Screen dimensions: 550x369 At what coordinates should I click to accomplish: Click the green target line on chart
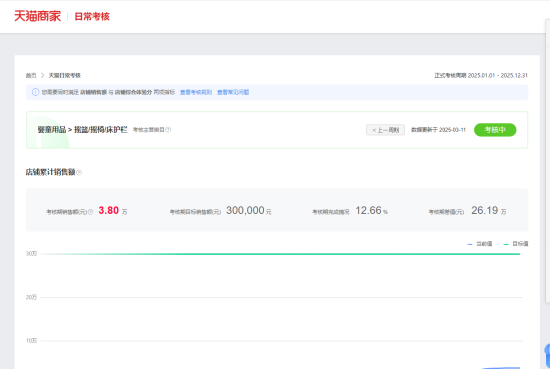point(281,254)
